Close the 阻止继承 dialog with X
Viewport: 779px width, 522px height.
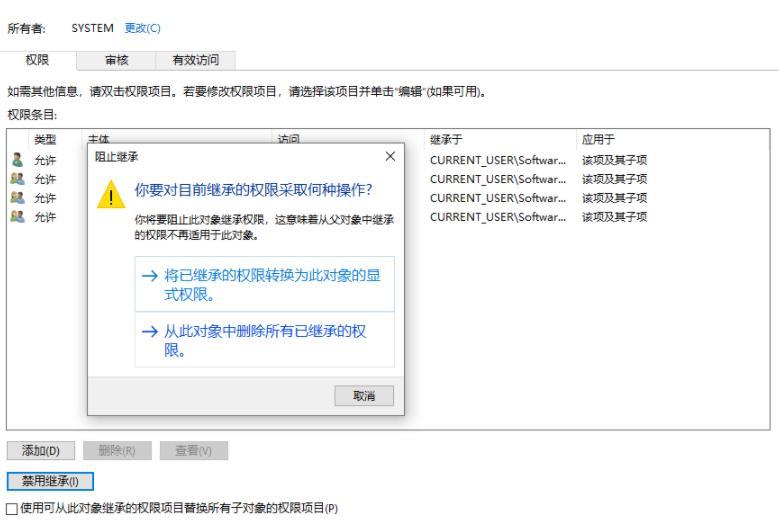coord(390,157)
